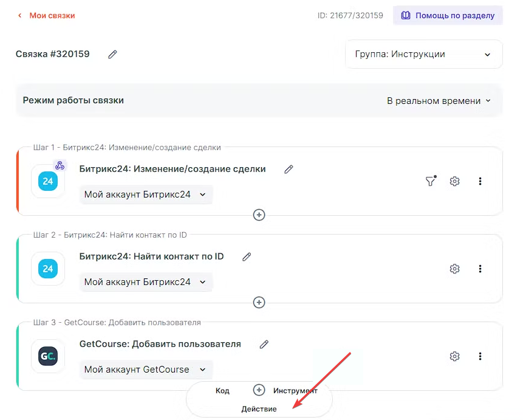Open settings gear for Step 2
The width and height of the screenshot is (523, 420).
click(x=454, y=269)
